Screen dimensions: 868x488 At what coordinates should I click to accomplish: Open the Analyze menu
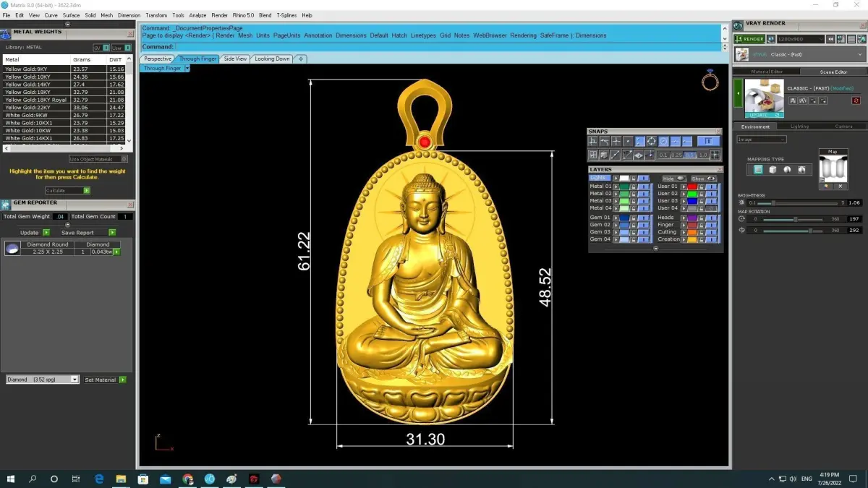pyautogui.click(x=197, y=15)
